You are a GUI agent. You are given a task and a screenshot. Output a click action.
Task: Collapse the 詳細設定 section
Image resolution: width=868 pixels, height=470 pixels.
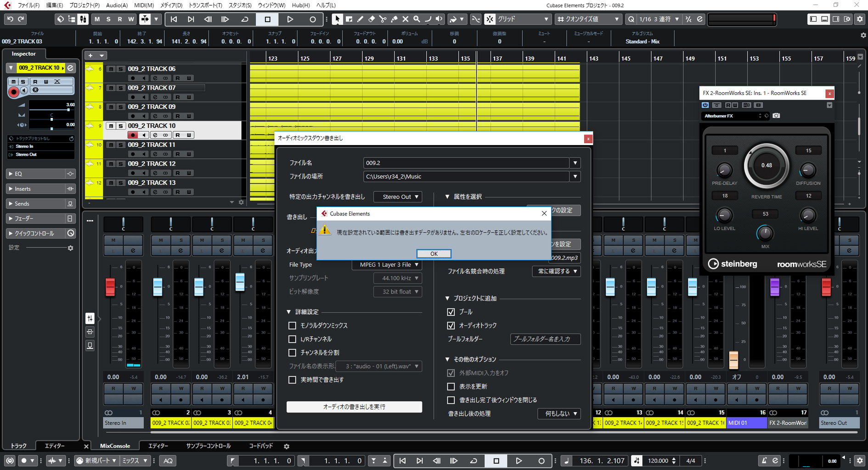289,312
